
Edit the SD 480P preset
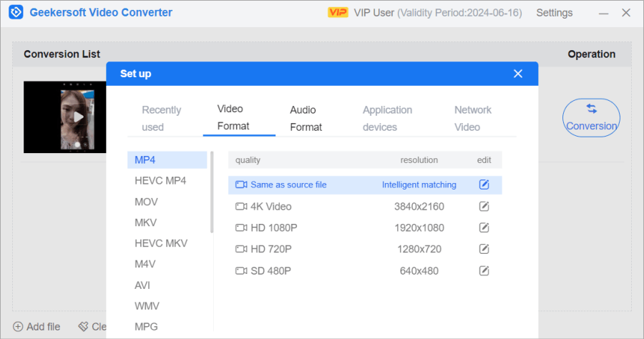[484, 271]
